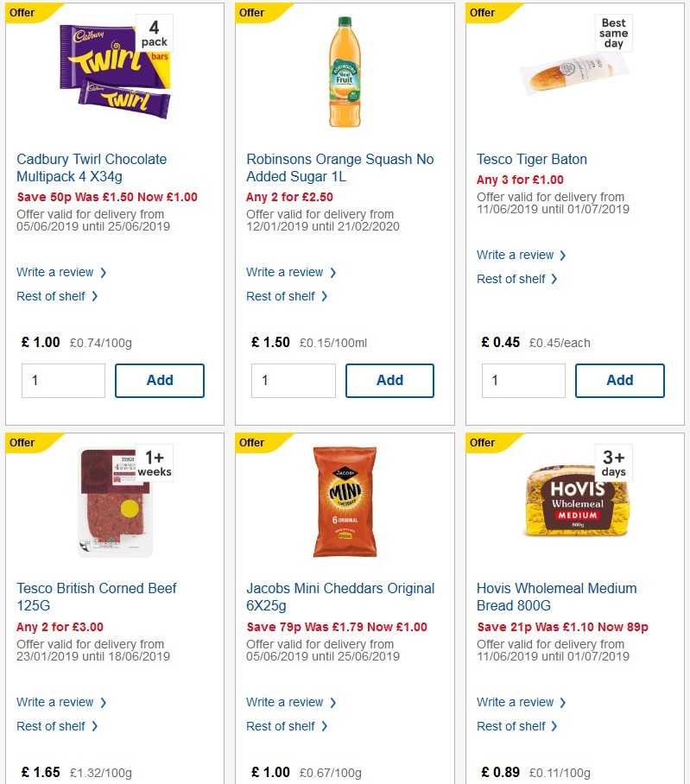Add Tesco Tiger Baton to basket
The width and height of the screenshot is (690, 784).
click(x=619, y=380)
